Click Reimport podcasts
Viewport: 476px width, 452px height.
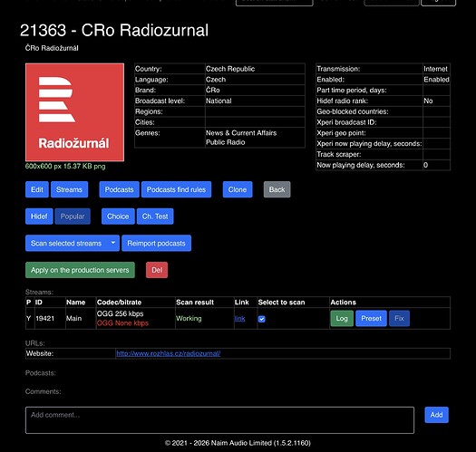click(x=156, y=243)
